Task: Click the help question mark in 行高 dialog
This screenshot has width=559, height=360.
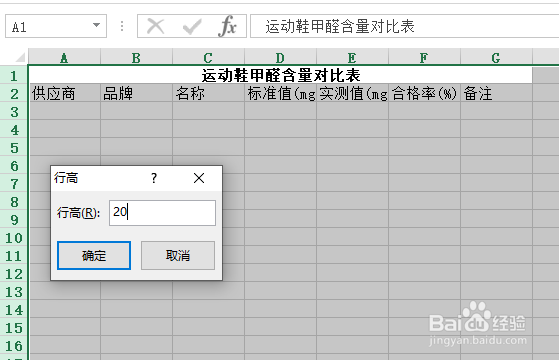Action: pos(154,178)
